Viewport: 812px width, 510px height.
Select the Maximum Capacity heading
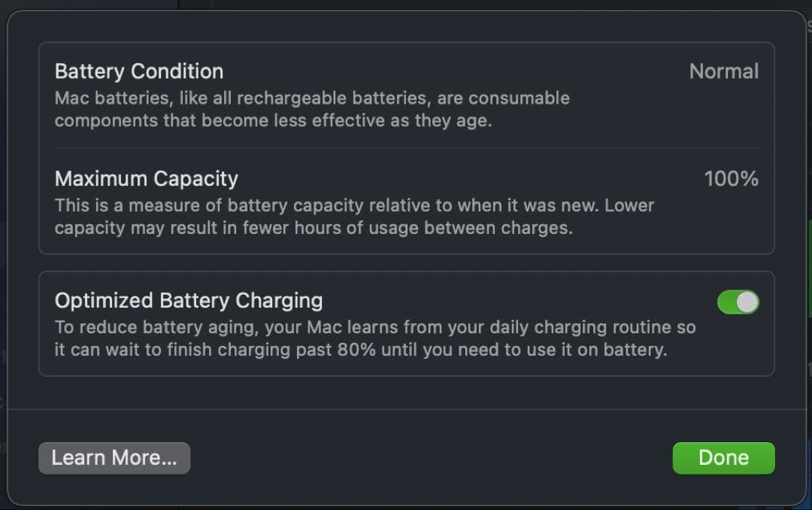tap(146, 179)
